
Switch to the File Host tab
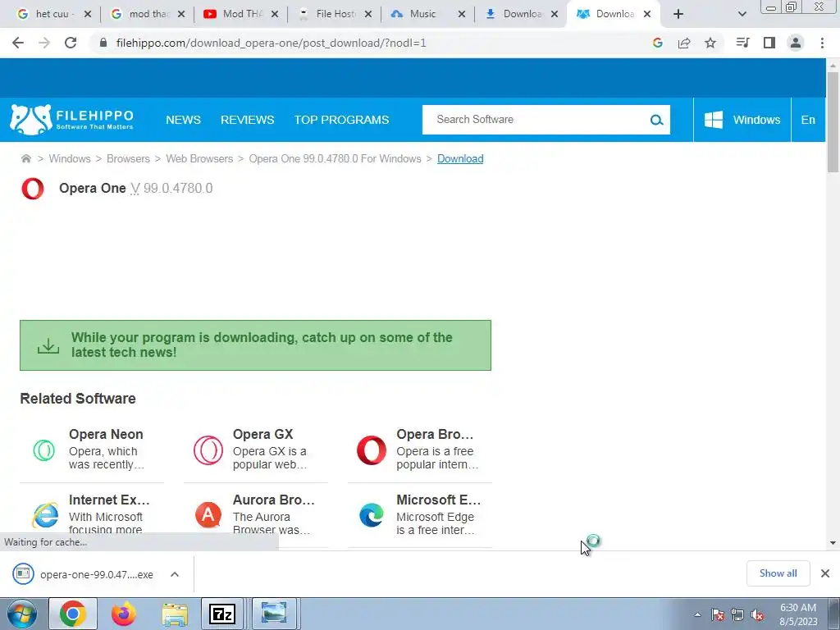[333, 14]
